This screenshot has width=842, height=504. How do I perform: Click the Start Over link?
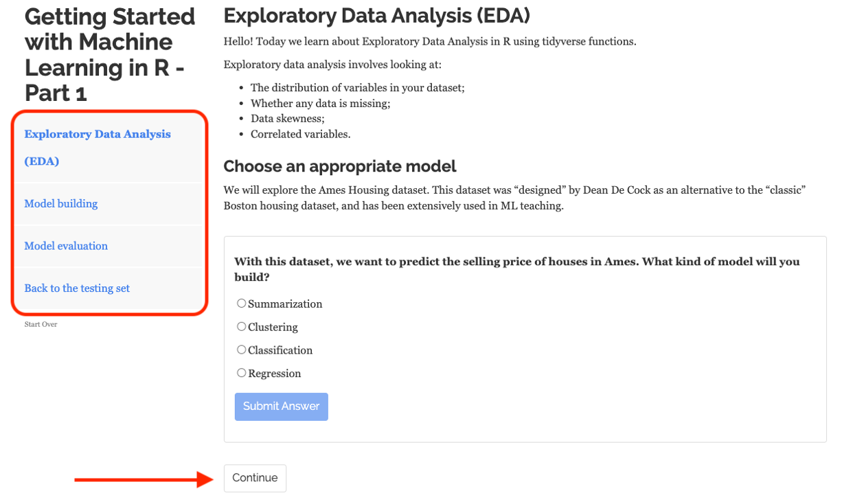click(41, 324)
